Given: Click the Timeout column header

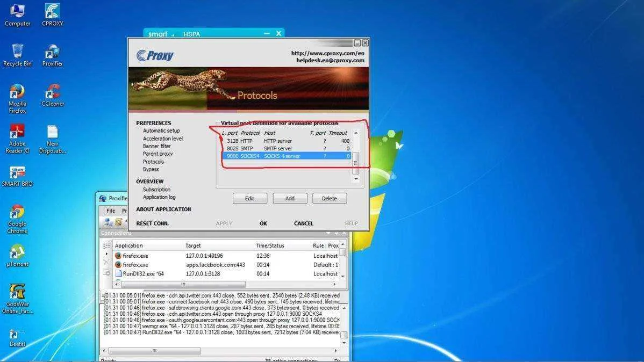Looking at the screenshot, I should tap(338, 133).
